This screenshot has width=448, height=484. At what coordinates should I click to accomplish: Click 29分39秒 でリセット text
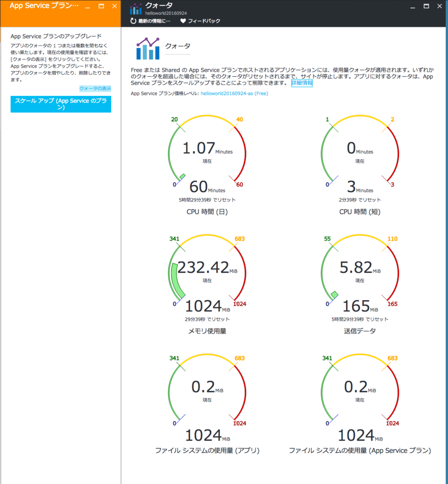[207, 319]
